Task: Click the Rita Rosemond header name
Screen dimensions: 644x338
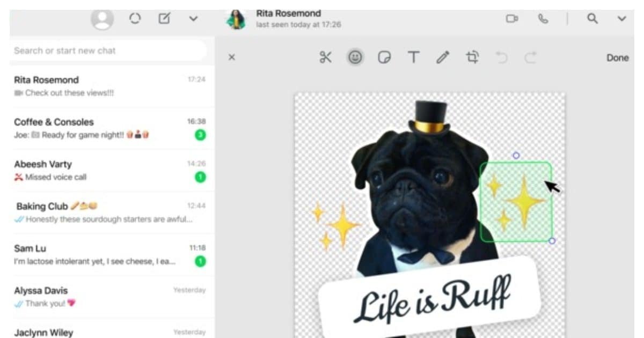Action: (288, 13)
